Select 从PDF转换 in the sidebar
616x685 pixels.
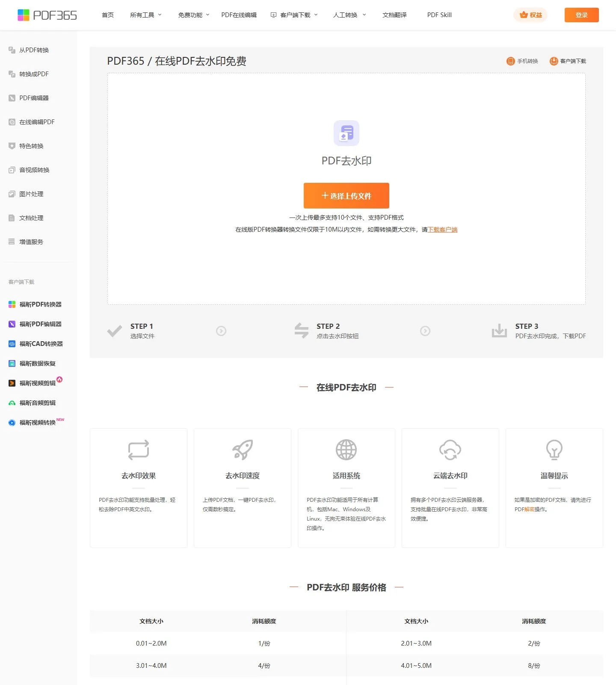[x=34, y=50]
